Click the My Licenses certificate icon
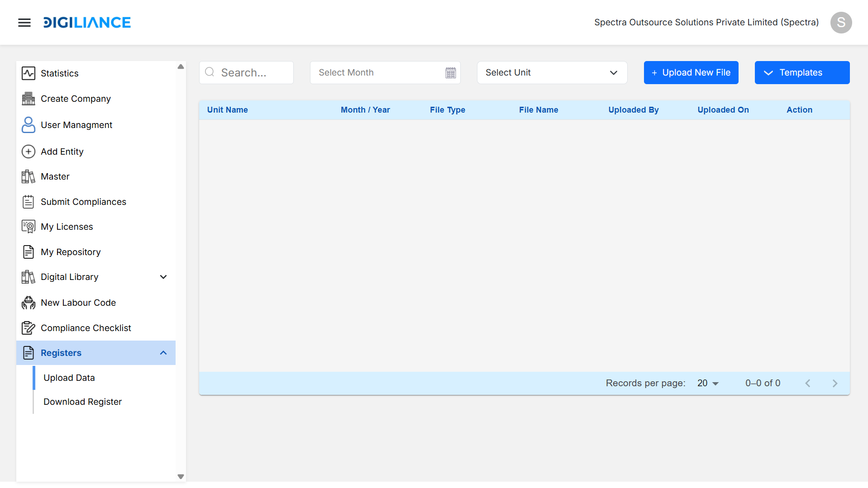This screenshot has width=868, height=488. tap(29, 227)
